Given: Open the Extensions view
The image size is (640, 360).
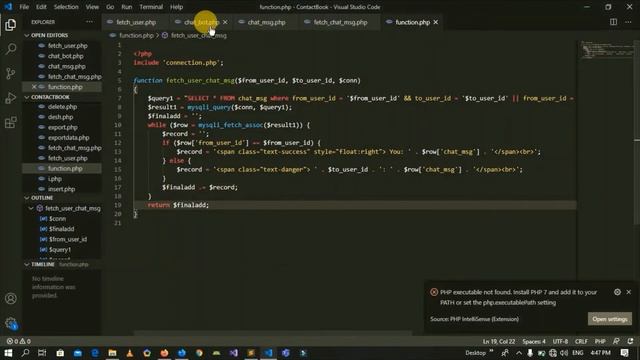Looking at the screenshot, I should (11, 122).
